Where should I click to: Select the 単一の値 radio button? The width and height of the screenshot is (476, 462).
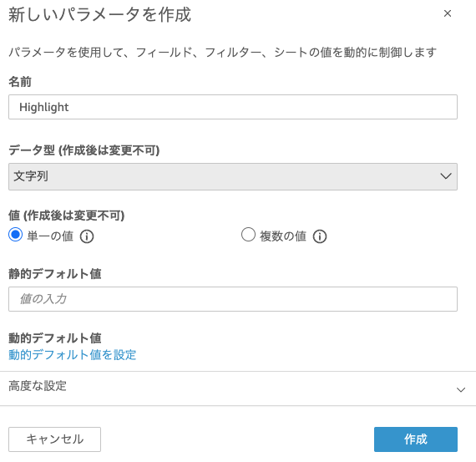point(15,235)
